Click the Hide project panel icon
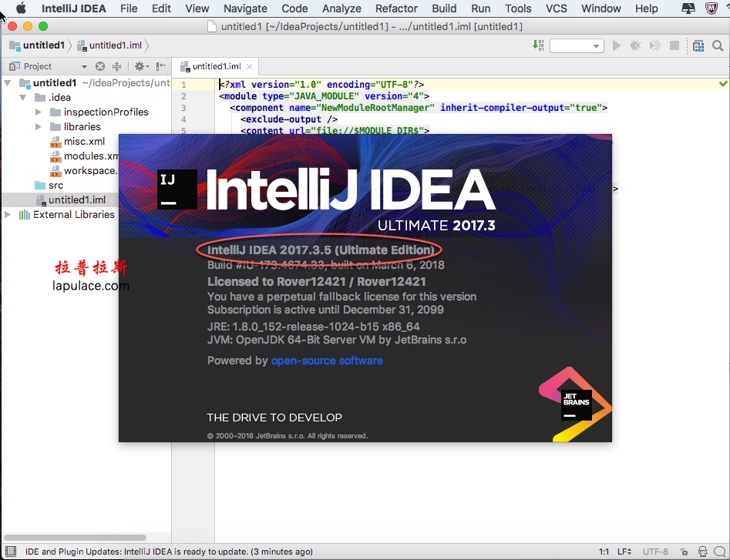The width and height of the screenshot is (730, 560). tap(161, 66)
